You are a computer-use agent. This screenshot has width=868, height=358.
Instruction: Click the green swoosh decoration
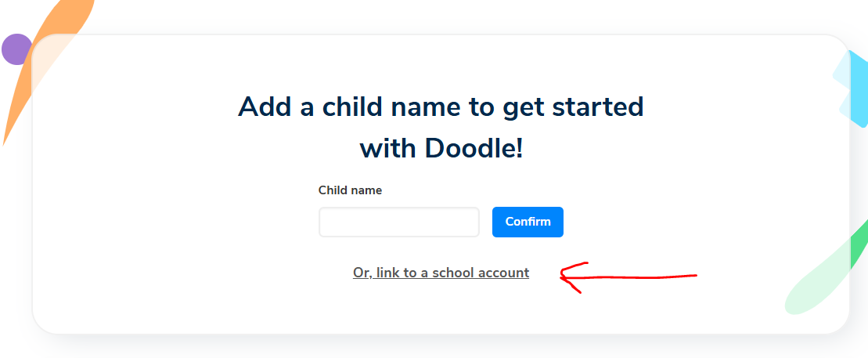pyautogui.click(x=858, y=248)
